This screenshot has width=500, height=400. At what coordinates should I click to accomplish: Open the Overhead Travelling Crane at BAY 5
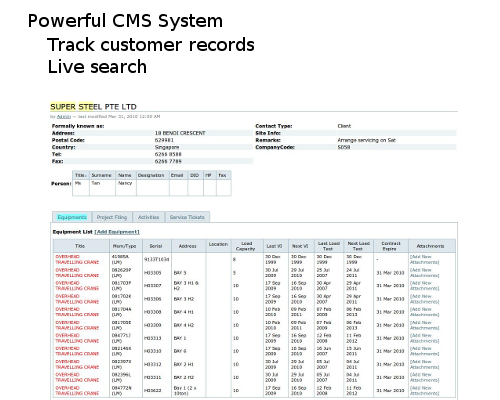click(x=77, y=273)
